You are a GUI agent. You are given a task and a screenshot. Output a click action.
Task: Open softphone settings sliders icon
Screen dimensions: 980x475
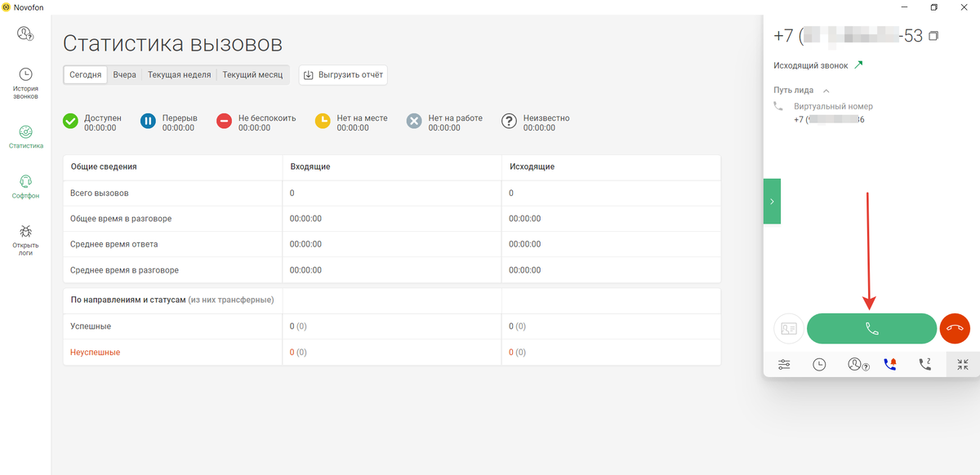click(785, 365)
